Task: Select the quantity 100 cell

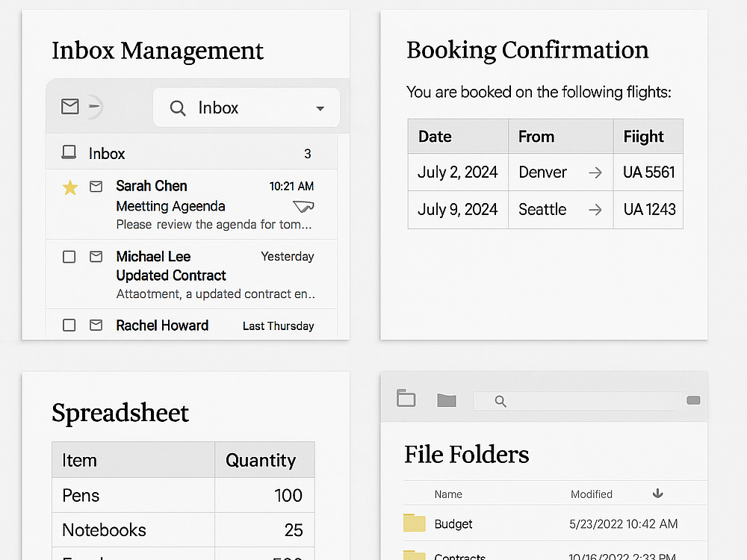Action: click(x=264, y=495)
